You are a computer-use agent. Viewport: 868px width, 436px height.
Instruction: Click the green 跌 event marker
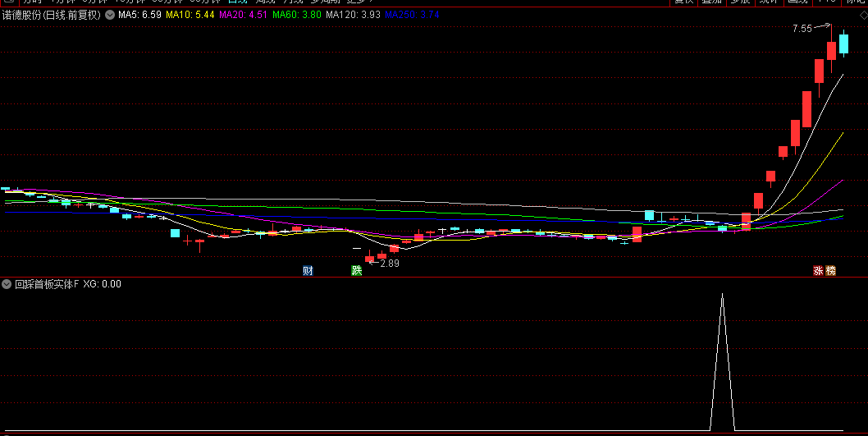[357, 270]
